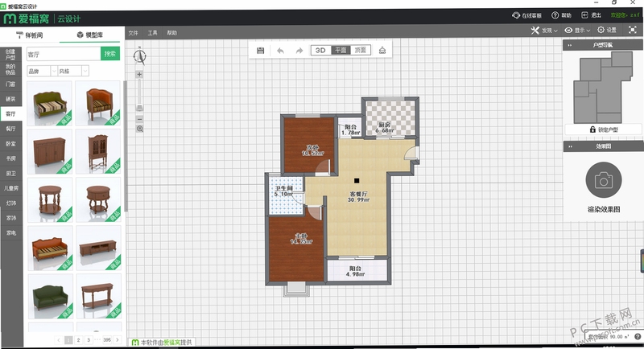
Task: Select the 硬装 sidebar category
Action: (10, 99)
